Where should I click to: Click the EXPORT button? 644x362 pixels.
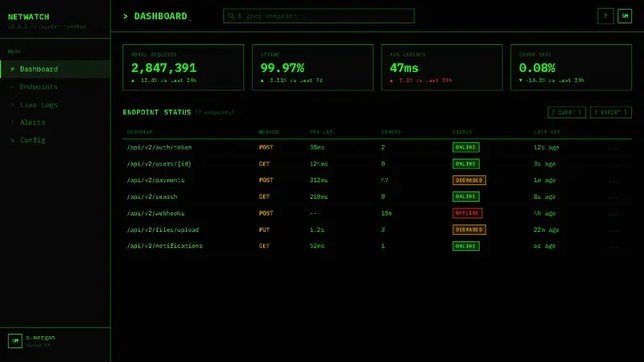(611, 112)
